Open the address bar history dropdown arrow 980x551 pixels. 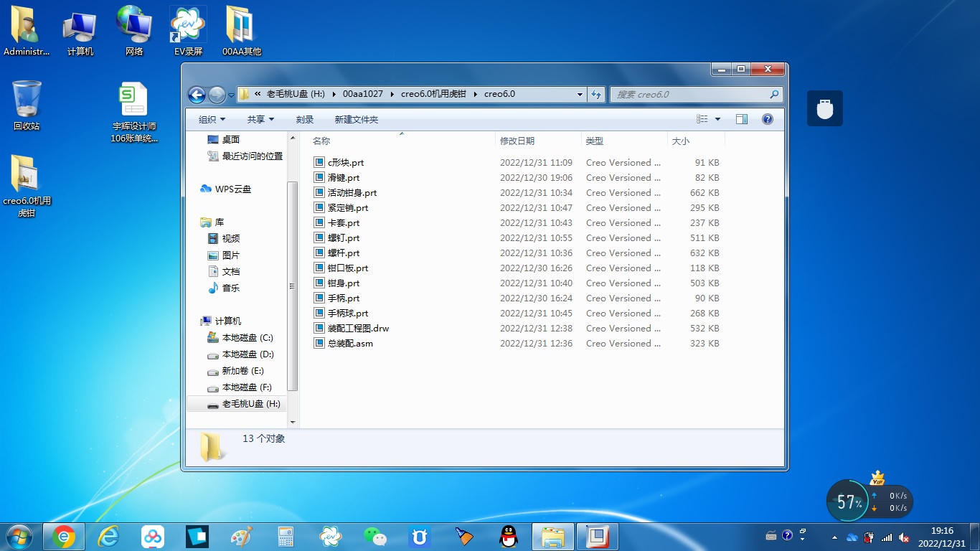click(x=580, y=94)
